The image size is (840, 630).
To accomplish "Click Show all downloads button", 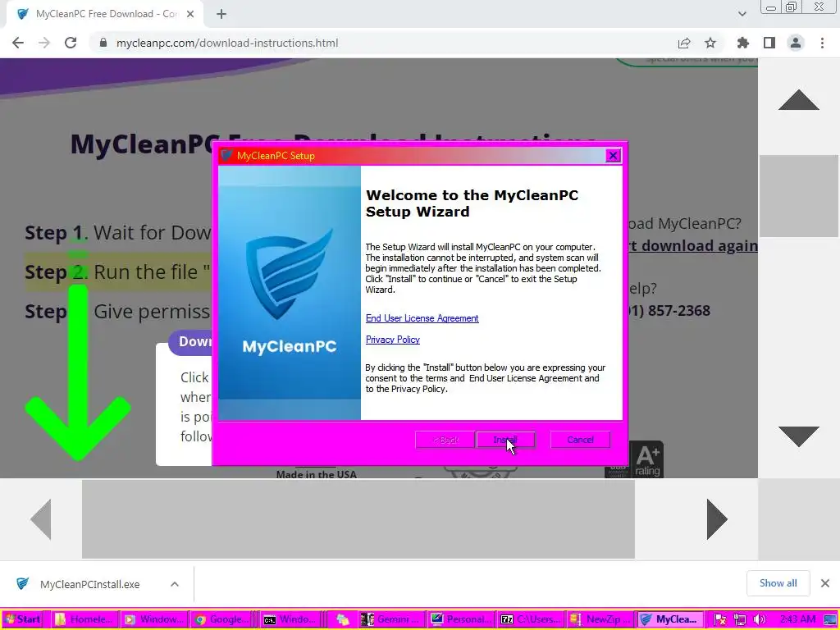I will tap(778, 583).
